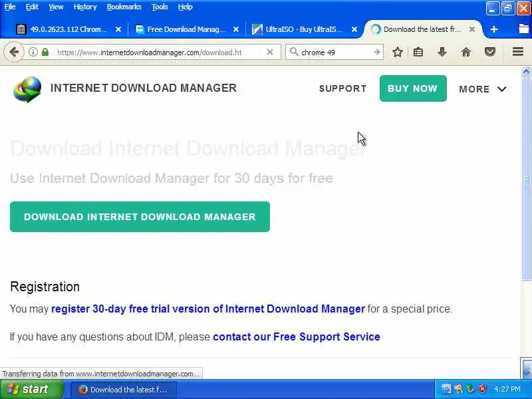Open the hamburger menu
532x399 pixels.
518,52
